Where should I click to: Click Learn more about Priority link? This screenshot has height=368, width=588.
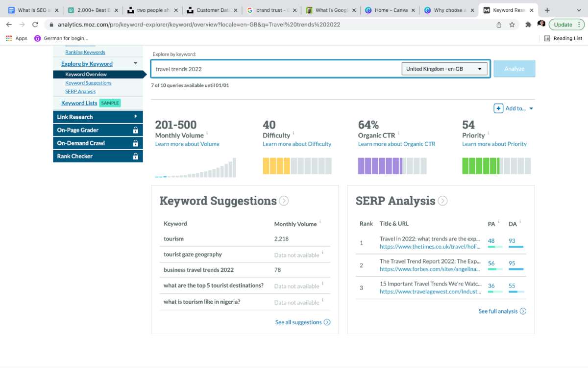(494, 144)
